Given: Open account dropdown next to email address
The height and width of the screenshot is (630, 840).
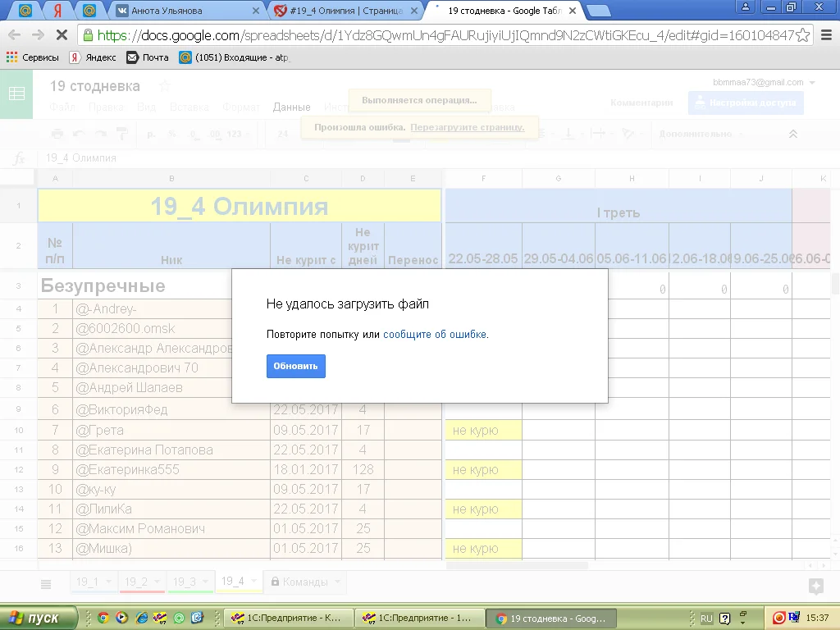Looking at the screenshot, I should pyautogui.click(x=812, y=83).
